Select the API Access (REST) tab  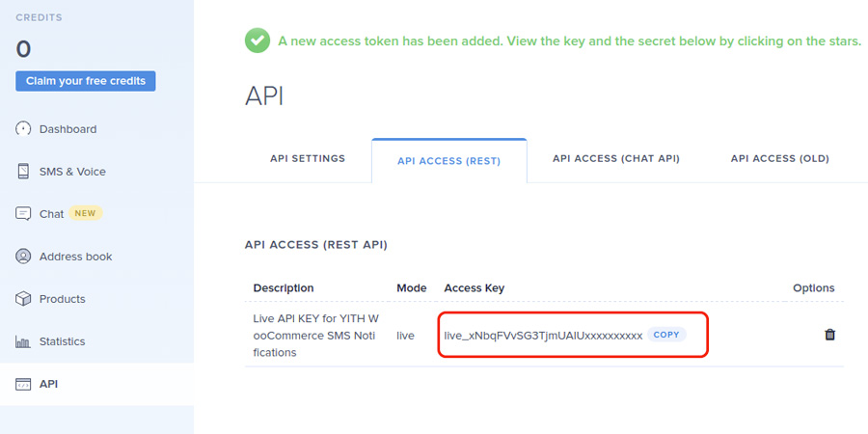[448, 161]
